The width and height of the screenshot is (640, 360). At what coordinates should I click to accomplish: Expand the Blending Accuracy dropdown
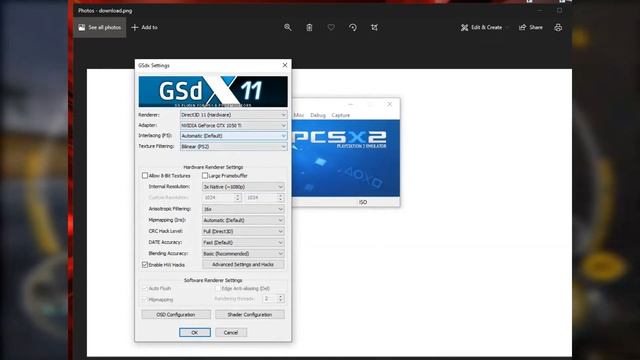point(243,253)
